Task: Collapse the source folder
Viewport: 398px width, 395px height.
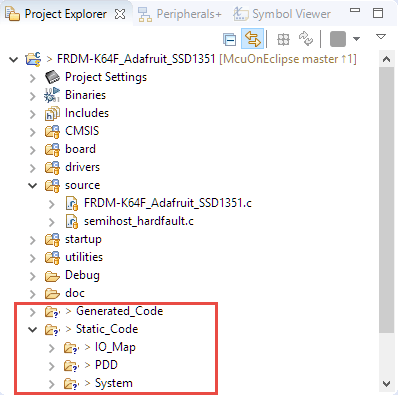Action: (x=33, y=185)
